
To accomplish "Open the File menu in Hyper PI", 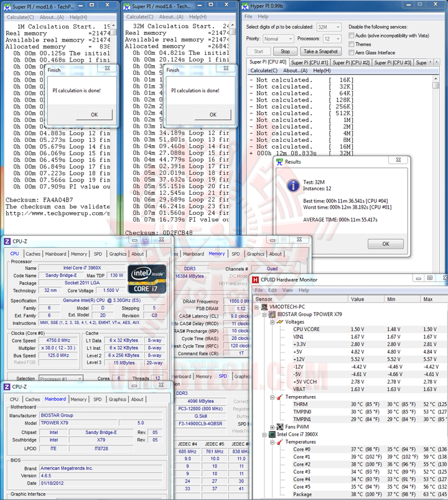I will point(248,17).
